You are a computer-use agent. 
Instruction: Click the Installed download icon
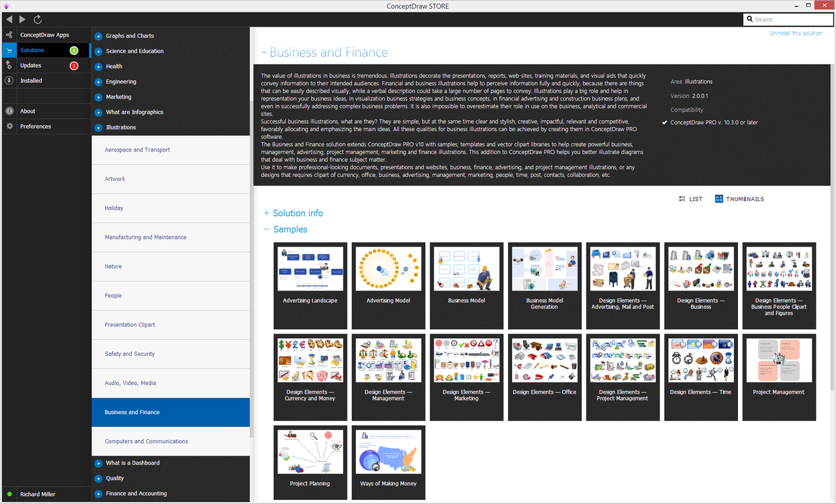tap(9, 80)
